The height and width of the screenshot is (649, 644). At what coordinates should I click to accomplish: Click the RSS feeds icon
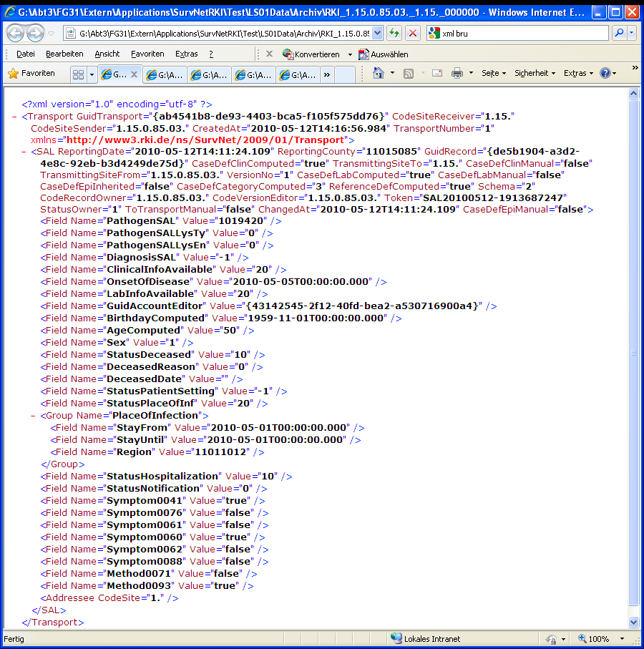pos(409,73)
